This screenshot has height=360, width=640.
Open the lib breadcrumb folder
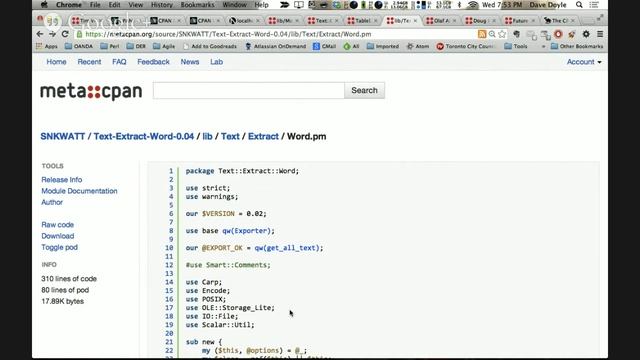tap(207, 137)
